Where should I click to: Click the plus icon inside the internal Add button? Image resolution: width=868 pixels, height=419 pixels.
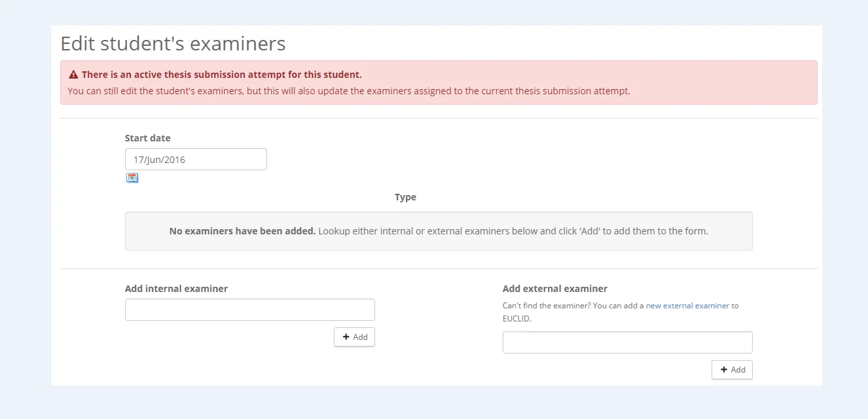click(x=346, y=337)
